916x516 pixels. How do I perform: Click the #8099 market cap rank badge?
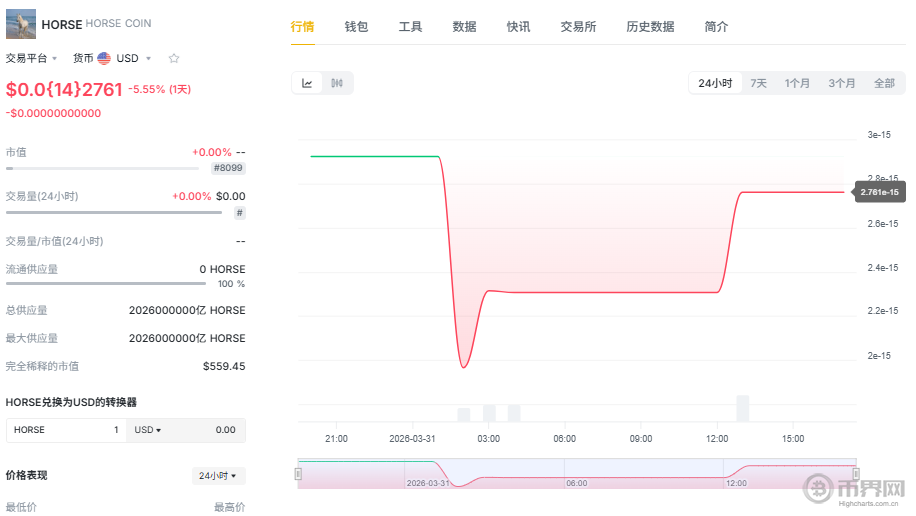point(228,168)
